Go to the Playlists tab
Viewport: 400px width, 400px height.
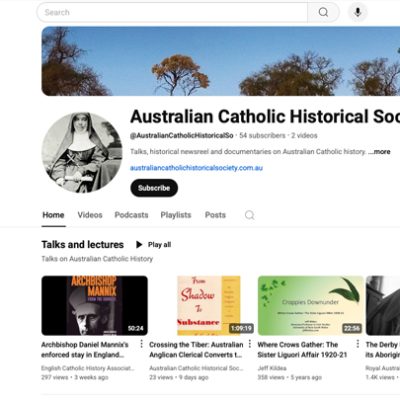point(176,215)
